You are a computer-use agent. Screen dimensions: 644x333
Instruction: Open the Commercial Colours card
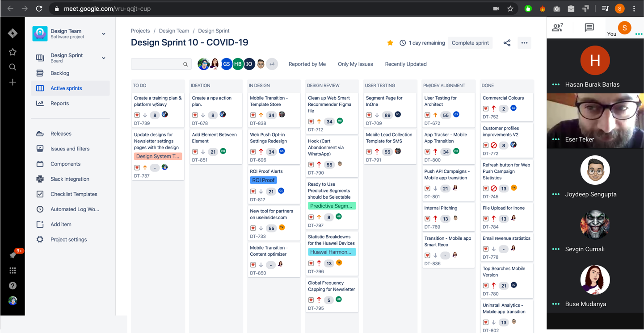(506, 107)
